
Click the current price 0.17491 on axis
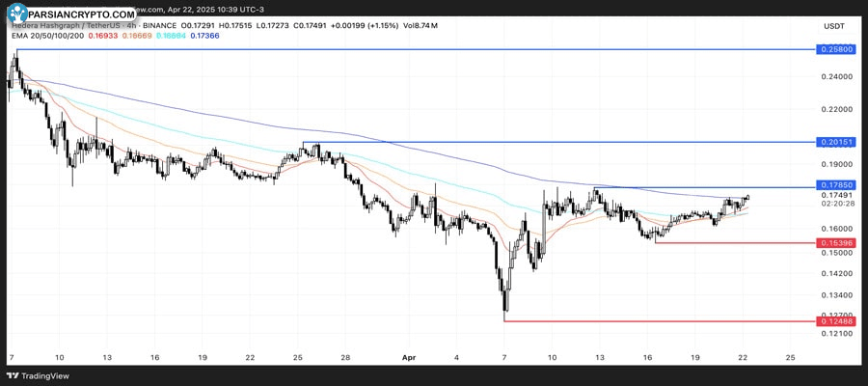pos(837,196)
